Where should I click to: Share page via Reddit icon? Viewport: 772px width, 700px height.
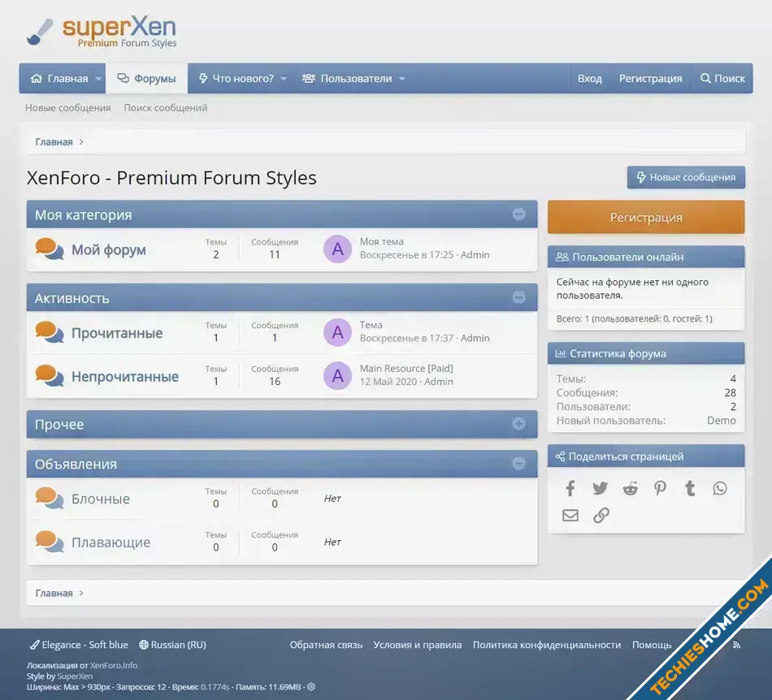tap(631, 489)
